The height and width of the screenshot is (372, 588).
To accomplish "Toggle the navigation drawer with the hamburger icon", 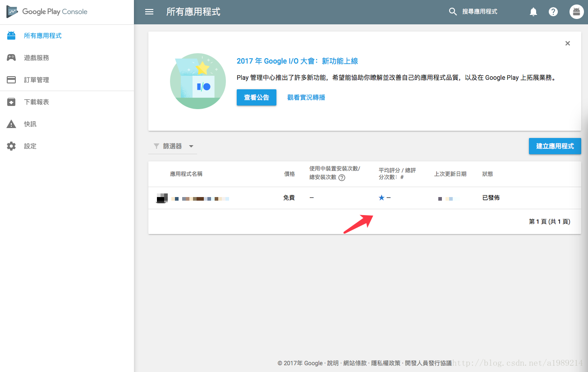I will pos(149,12).
